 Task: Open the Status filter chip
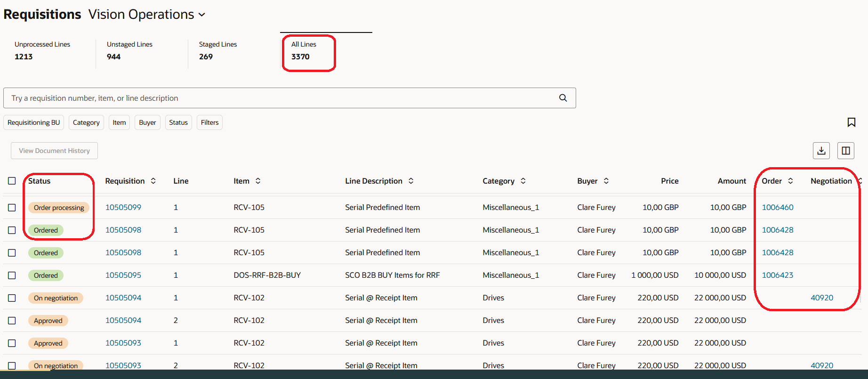pos(178,122)
